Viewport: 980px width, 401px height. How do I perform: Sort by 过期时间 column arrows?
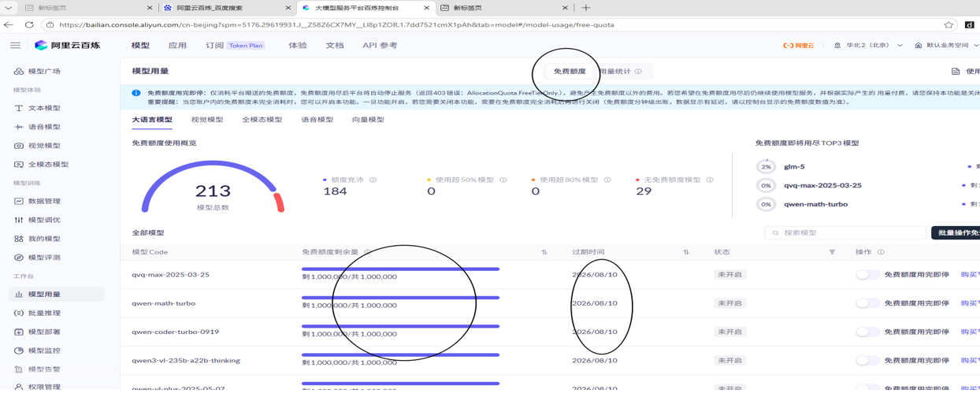[x=686, y=252]
